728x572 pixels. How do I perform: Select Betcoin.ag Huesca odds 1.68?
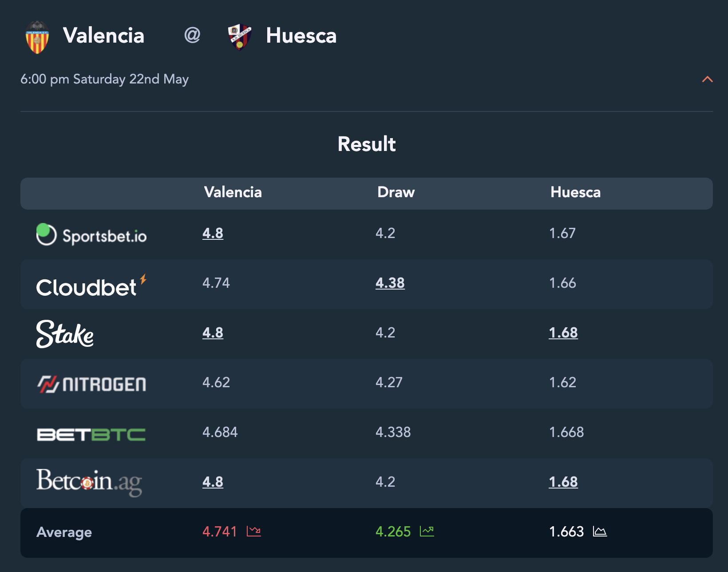(563, 482)
